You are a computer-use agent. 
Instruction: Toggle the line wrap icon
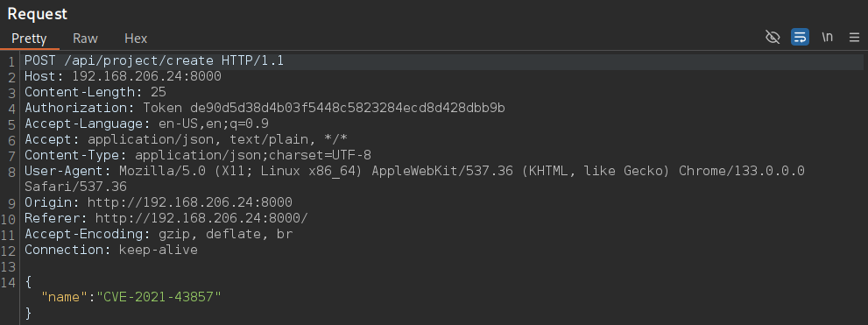pos(800,37)
